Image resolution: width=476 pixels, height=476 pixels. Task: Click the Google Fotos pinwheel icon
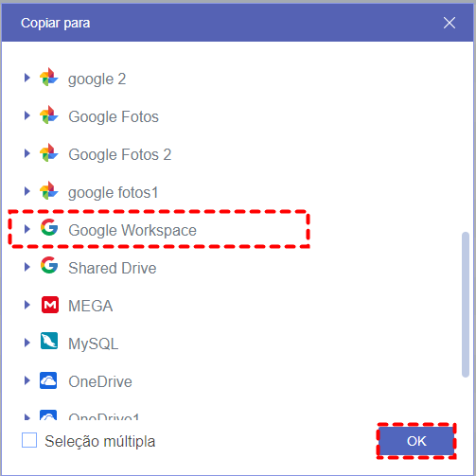[49, 115]
